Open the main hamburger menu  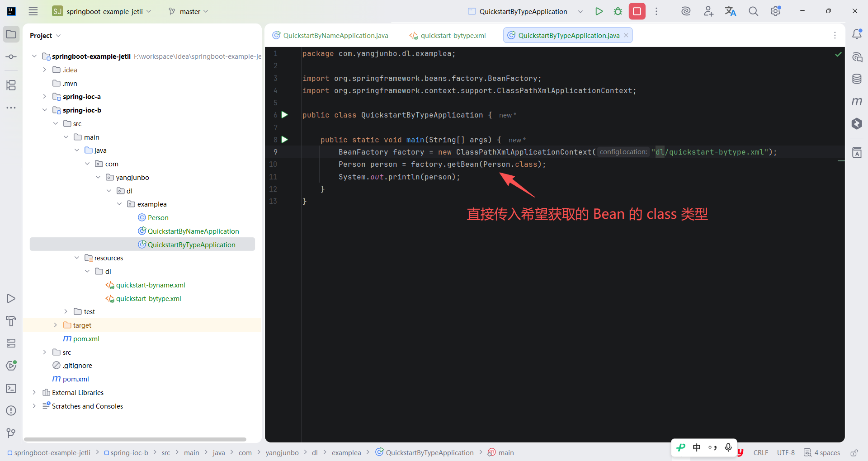click(x=33, y=11)
